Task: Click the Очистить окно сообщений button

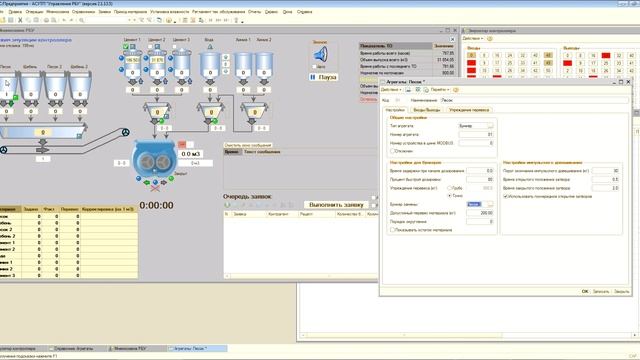Action: pyautogui.click(x=248, y=145)
